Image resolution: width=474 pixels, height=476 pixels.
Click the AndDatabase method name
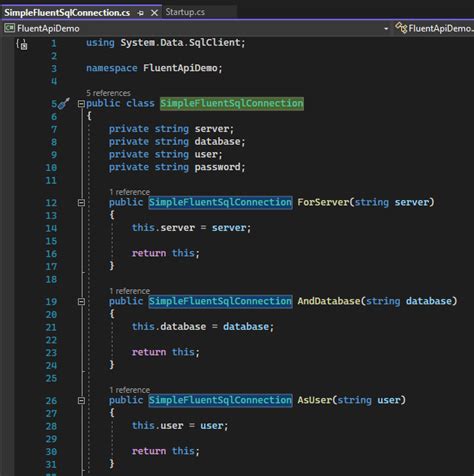[329, 301]
